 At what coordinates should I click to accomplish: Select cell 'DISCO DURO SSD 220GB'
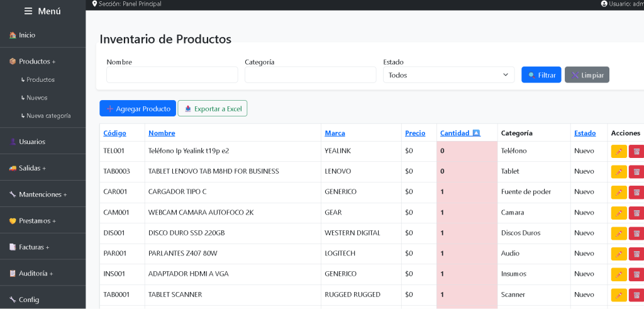(233, 233)
